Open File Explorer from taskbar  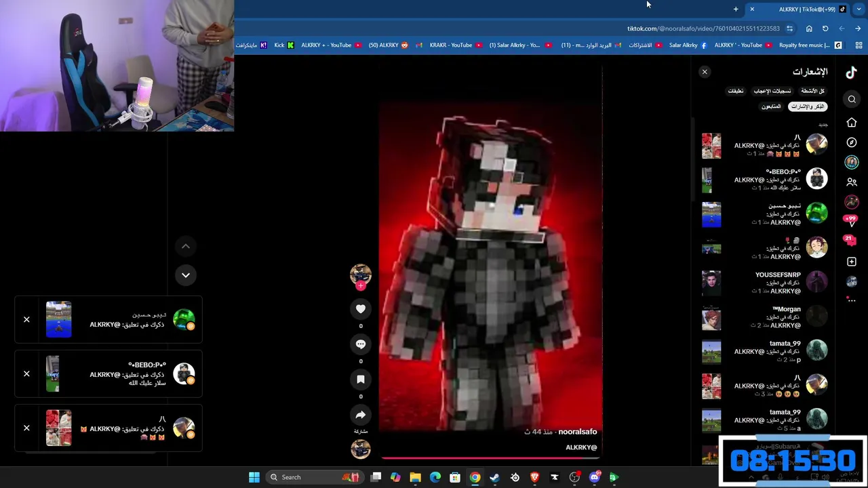[415, 477]
